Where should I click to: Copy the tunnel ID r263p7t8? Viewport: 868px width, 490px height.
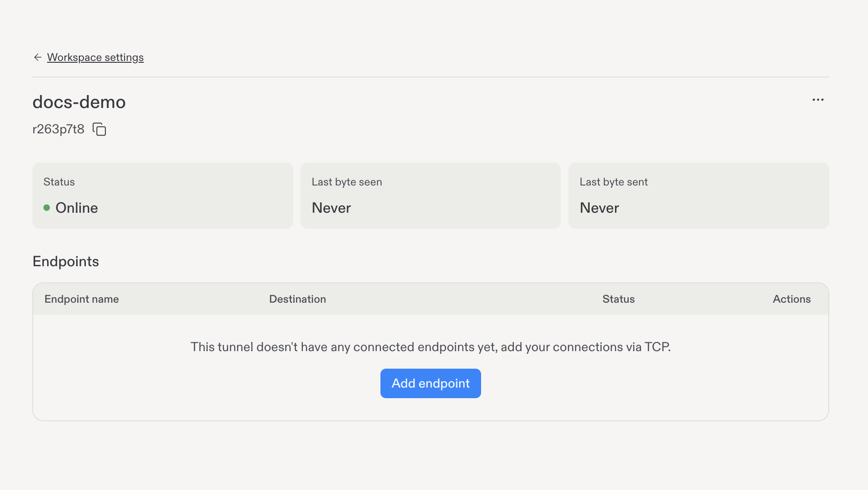(99, 129)
